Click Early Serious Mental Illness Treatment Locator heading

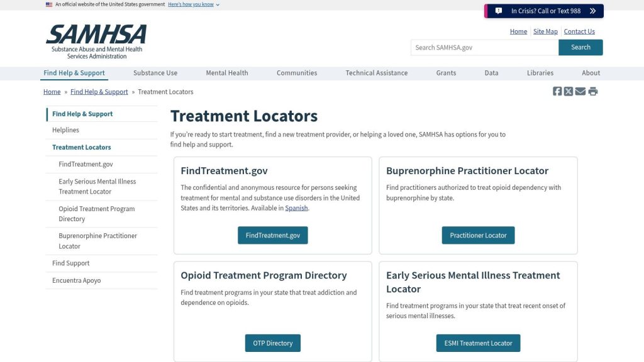pyautogui.click(x=473, y=282)
